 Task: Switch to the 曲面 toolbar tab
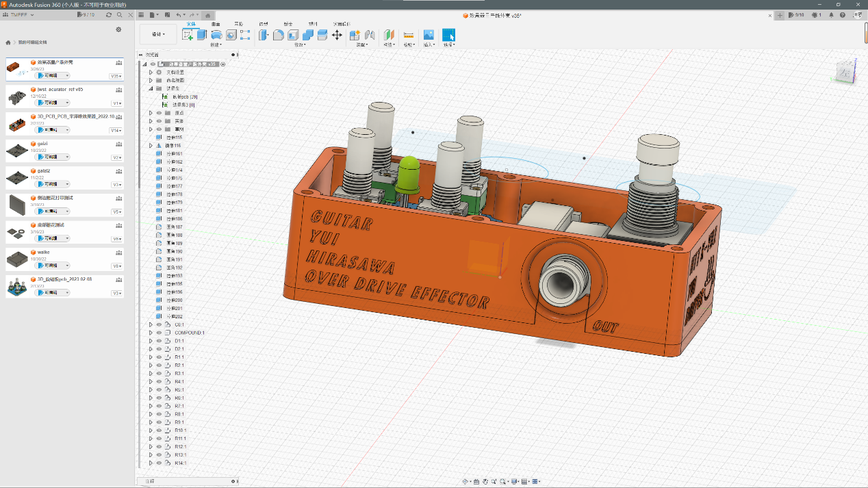click(216, 23)
